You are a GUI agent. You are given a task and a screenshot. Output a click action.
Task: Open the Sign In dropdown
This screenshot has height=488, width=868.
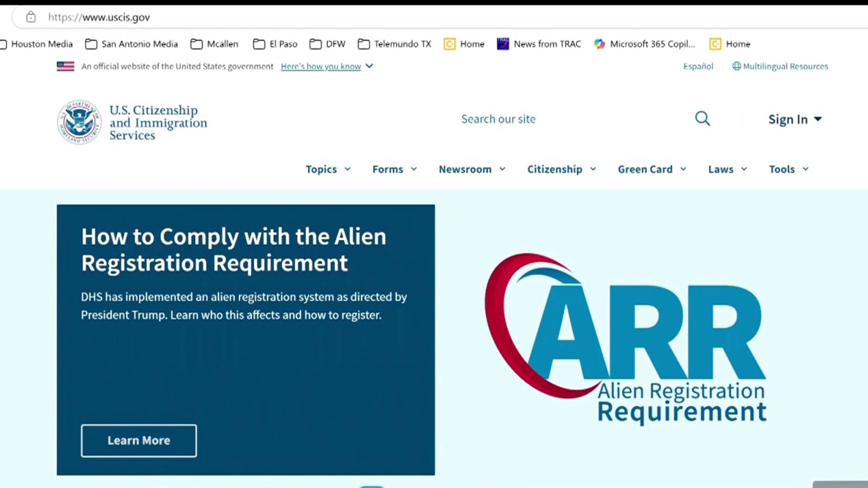pos(795,119)
